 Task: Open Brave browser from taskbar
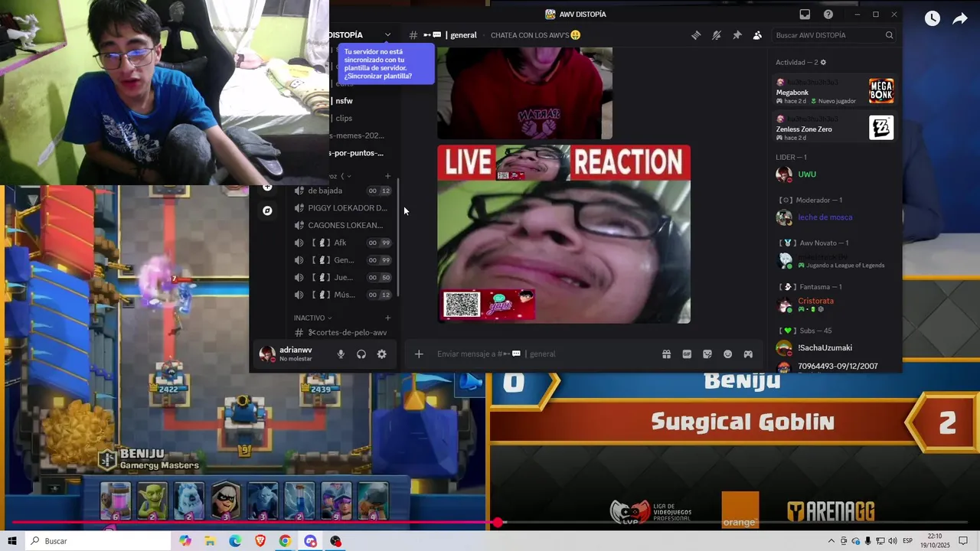pos(260,541)
